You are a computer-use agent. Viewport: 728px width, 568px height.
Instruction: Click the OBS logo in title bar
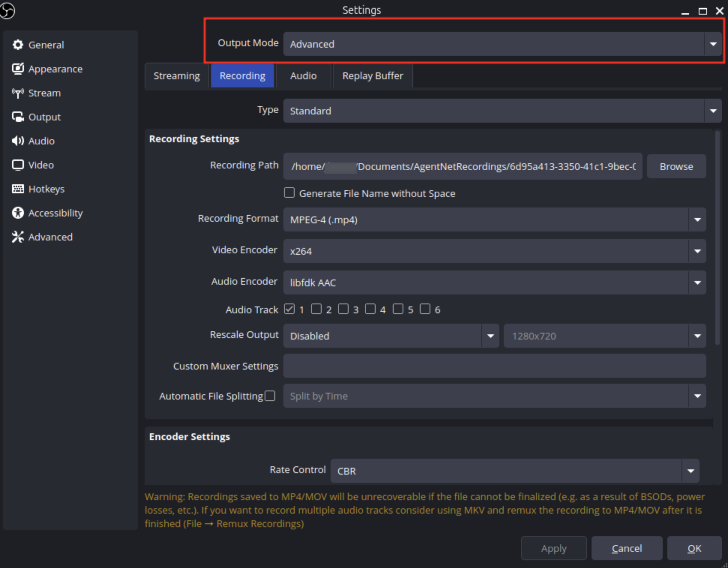(x=7, y=10)
